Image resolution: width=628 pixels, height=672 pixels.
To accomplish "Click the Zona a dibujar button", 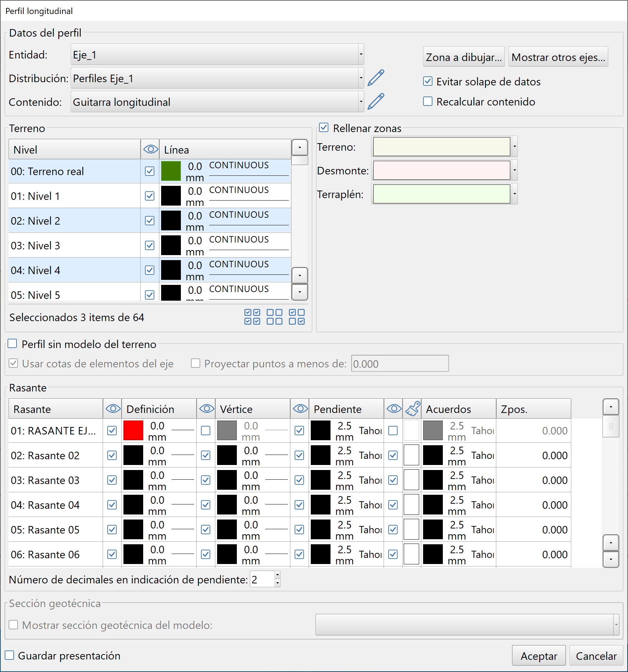I will 464,57.
